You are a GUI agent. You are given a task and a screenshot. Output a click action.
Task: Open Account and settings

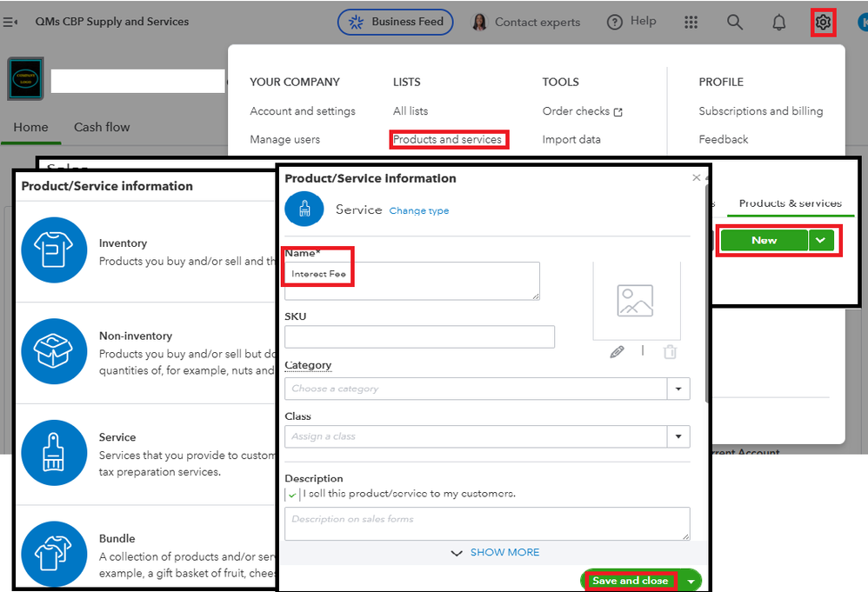click(x=303, y=111)
